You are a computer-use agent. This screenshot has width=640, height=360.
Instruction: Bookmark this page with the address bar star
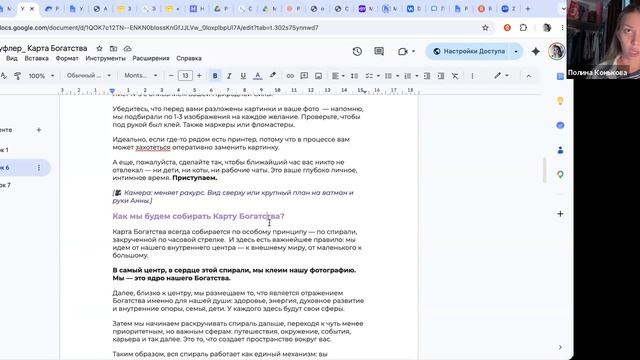pos(485,28)
